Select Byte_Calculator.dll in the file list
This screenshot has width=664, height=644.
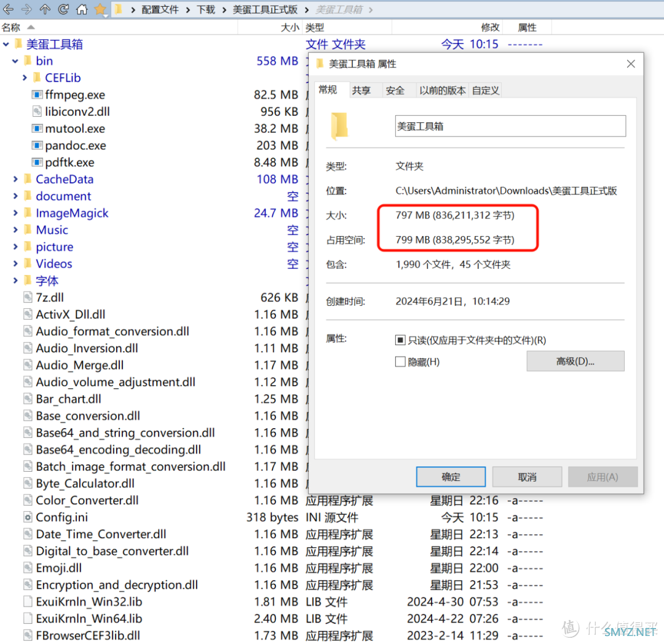click(85, 483)
